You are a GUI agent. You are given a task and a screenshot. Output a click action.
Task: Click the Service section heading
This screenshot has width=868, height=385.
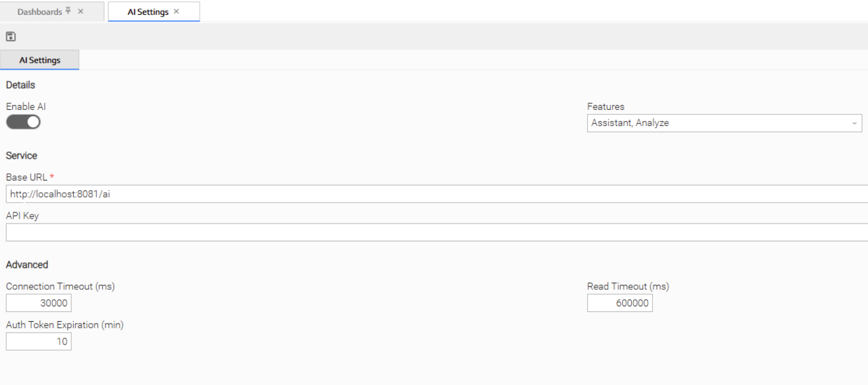[x=21, y=155]
